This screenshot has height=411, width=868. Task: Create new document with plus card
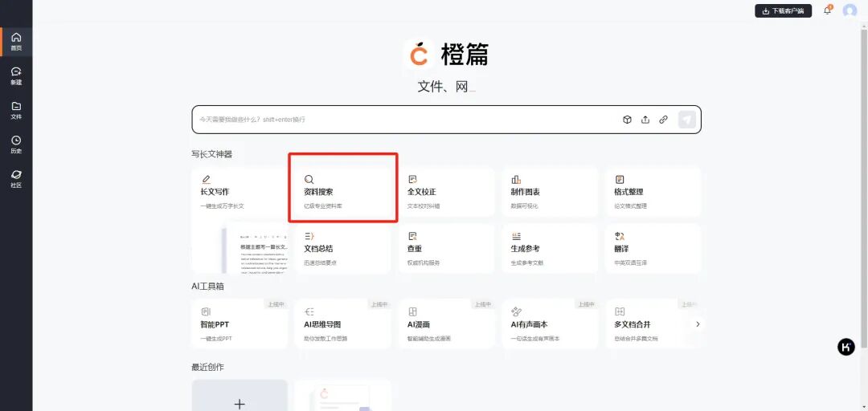coord(240,396)
